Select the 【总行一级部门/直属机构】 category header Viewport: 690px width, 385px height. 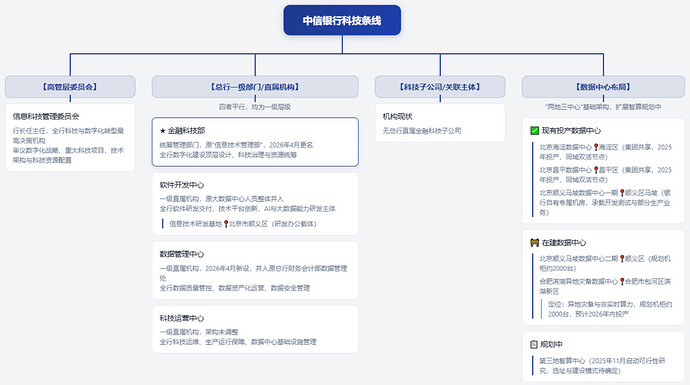255,87
